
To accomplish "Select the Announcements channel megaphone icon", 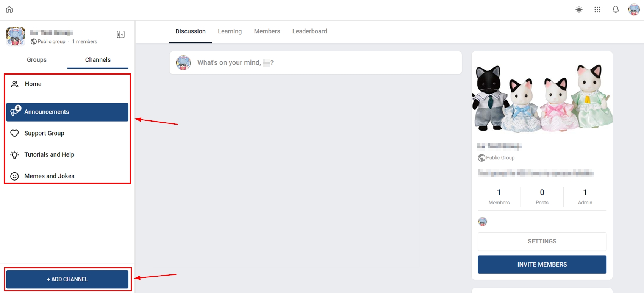I will (16, 111).
